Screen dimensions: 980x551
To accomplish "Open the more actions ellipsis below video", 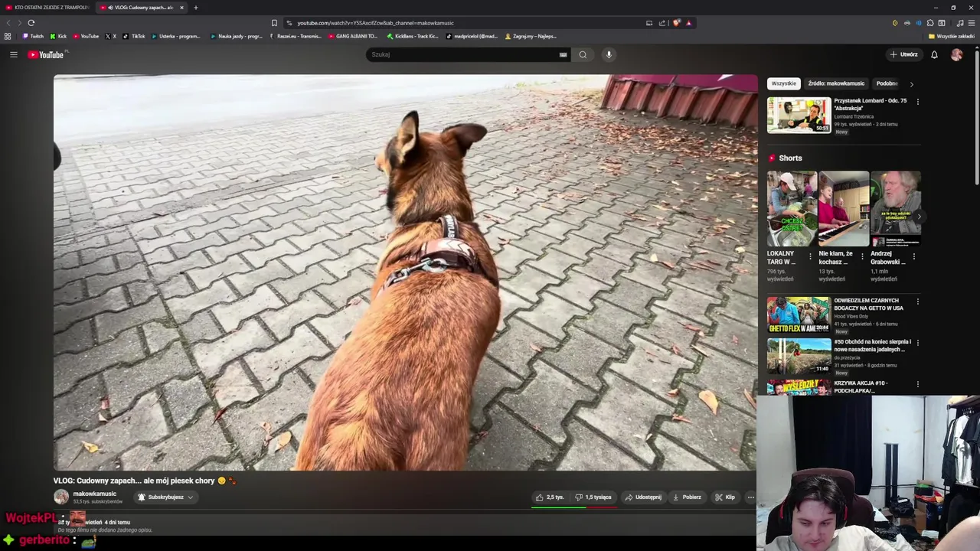I will tap(750, 497).
